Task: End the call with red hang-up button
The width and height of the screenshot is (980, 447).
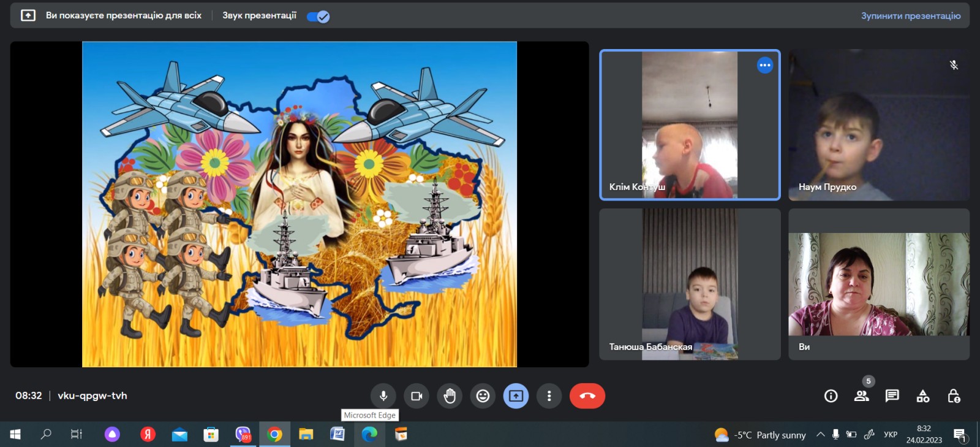Action: [587, 396]
